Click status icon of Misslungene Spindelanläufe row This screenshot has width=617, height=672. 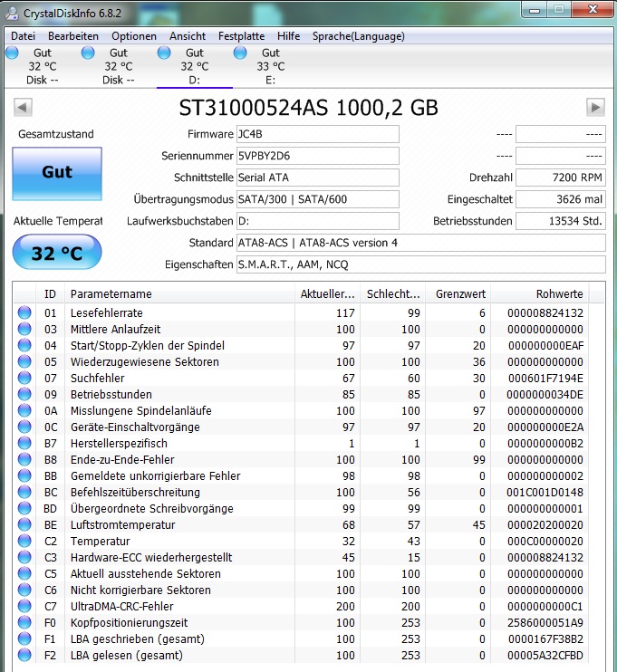click(x=24, y=410)
